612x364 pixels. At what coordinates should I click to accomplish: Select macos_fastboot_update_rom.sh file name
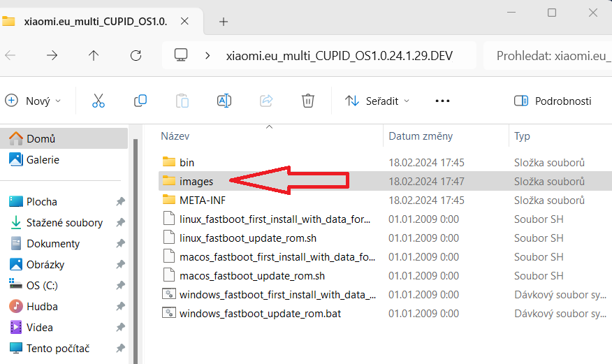click(252, 275)
